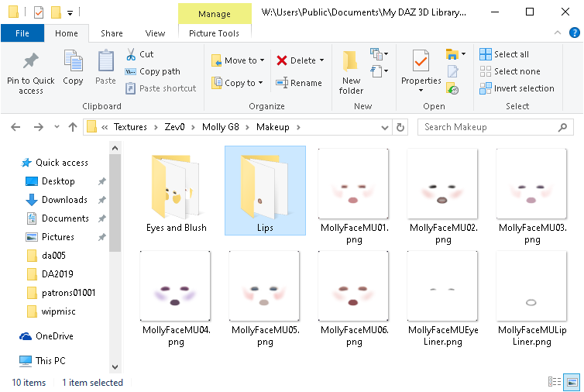Viewport: 584px width, 392px height.
Task: Open Properties with the checkmark icon
Action: click(421, 61)
